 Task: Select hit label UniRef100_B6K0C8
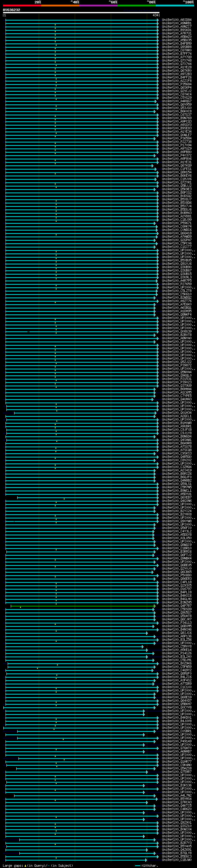(176, 111)
